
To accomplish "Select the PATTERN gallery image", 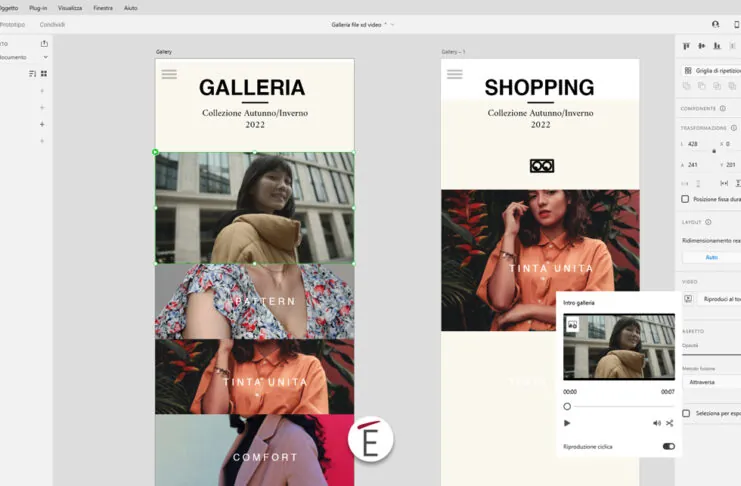I will coord(255,301).
